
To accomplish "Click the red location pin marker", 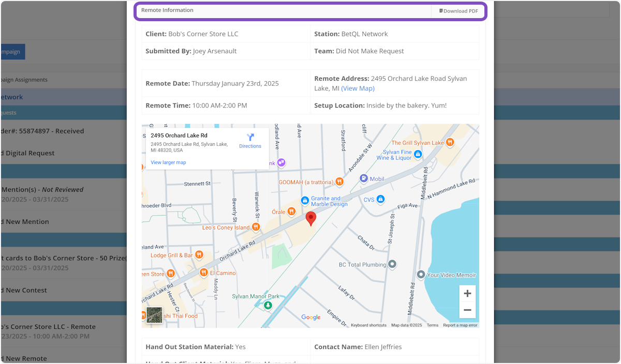I will point(310,218).
